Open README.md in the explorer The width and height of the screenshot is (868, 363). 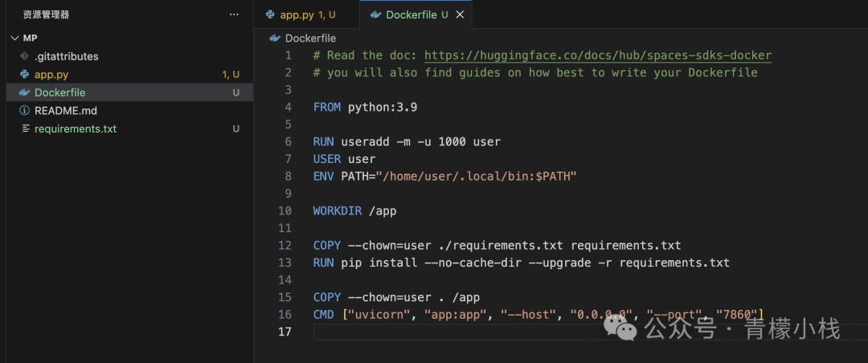[66, 111]
